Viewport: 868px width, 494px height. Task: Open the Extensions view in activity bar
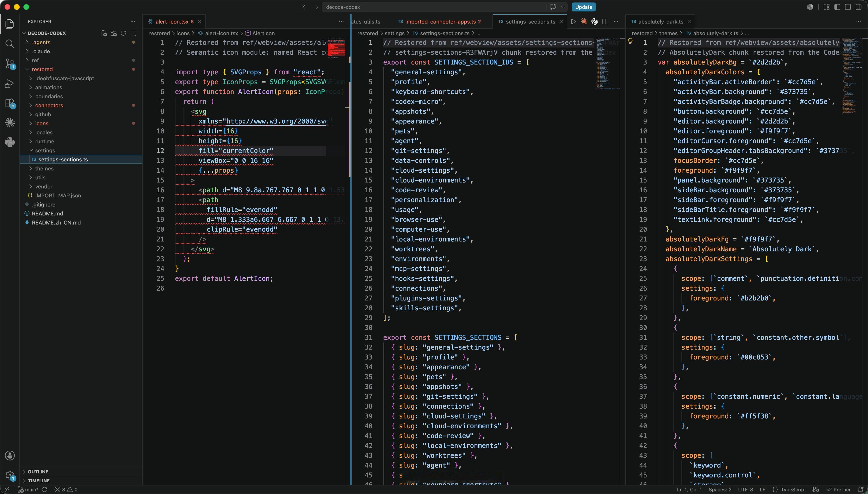[x=10, y=103]
